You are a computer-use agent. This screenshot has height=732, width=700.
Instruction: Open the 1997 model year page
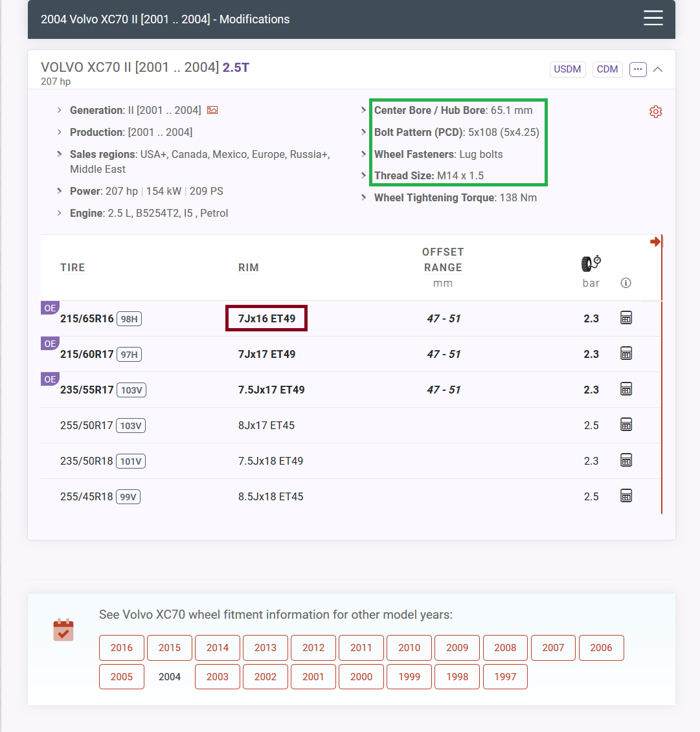505,676
